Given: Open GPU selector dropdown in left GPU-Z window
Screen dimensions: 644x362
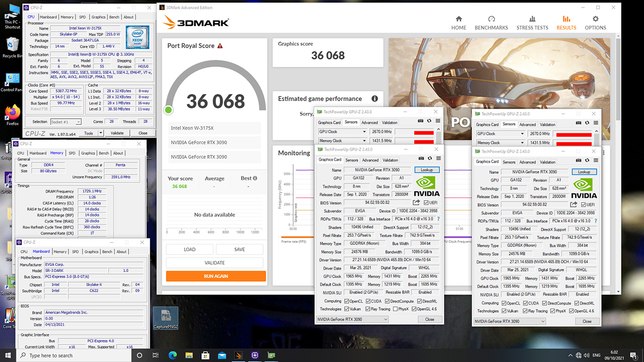Looking at the screenshot, I should pyautogui.click(x=352, y=319).
